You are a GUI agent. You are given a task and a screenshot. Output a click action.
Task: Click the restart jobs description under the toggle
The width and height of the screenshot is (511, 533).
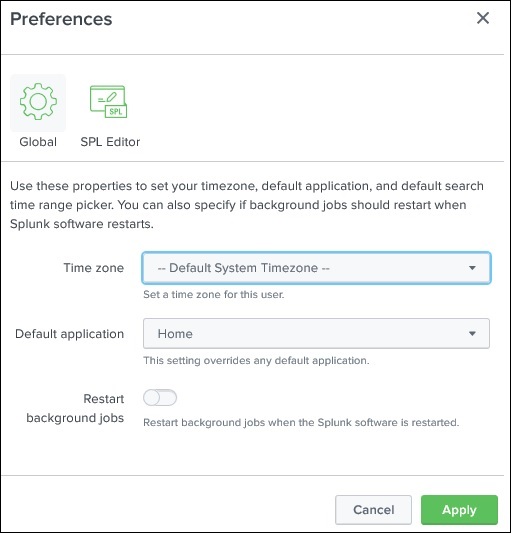coord(301,423)
